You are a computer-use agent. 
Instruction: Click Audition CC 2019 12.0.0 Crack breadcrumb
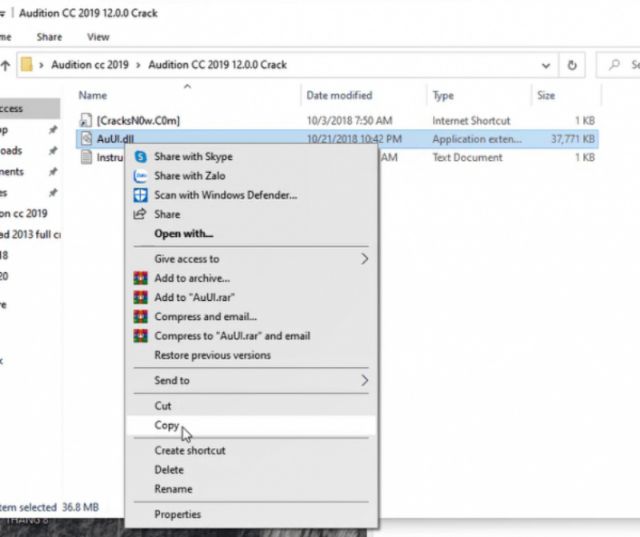coord(218,65)
